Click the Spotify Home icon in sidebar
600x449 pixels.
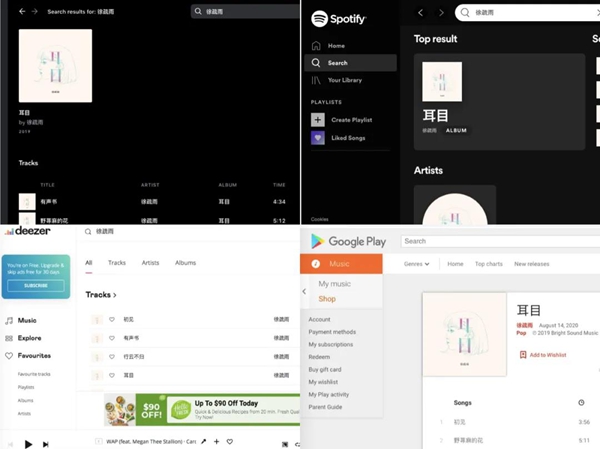click(316, 46)
